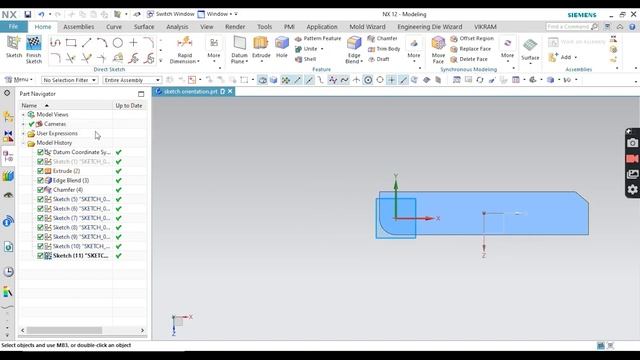Click the Switch Window button
Viewport: 640px width, 360px height.
[x=171, y=14]
